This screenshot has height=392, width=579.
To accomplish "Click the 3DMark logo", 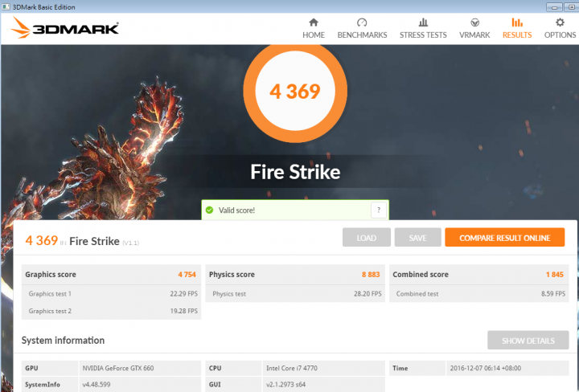I will 64,27.
